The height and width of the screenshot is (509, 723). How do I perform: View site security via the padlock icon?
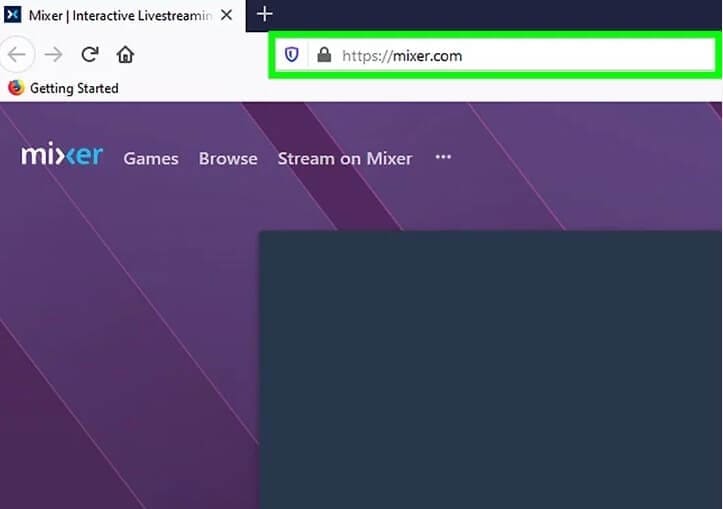(324, 55)
